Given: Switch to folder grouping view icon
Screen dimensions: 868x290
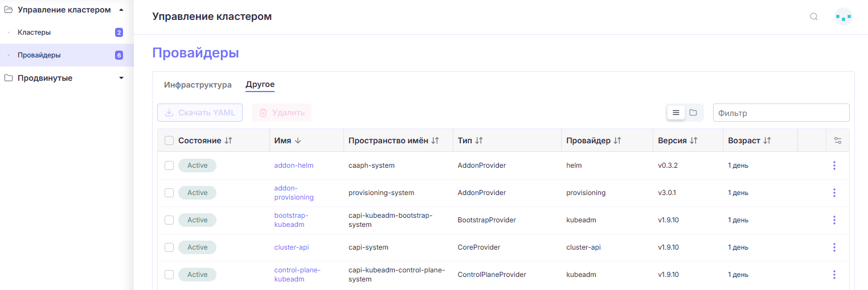Looking at the screenshot, I should tap(693, 113).
